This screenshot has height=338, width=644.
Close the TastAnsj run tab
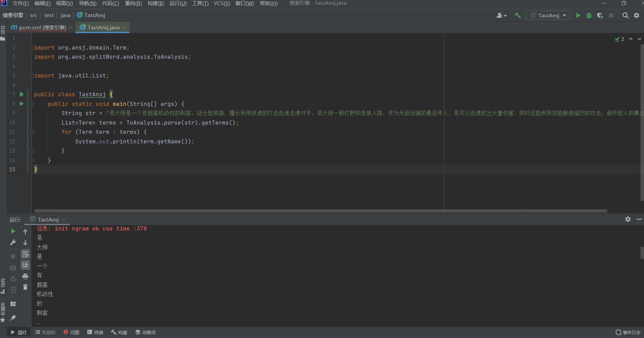pos(64,220)
